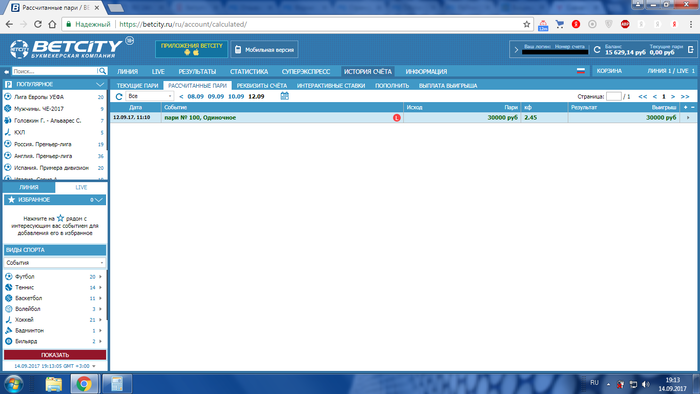Image resolution: width=700 pixels, height=394 pixels.
Task: Select date 10.09
Action: click(x=236, y=96)
